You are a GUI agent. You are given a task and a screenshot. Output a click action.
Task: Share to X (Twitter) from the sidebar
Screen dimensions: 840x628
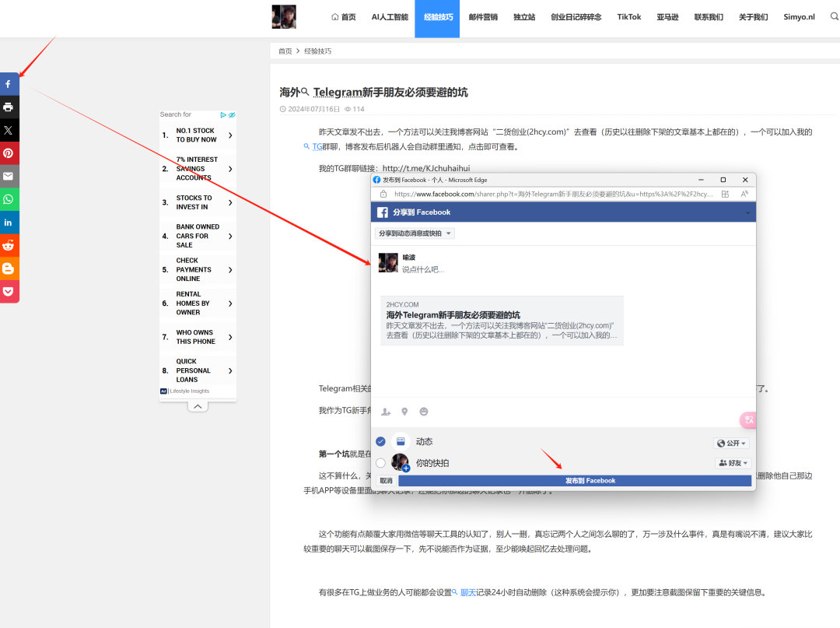click(x=9, y=130)
